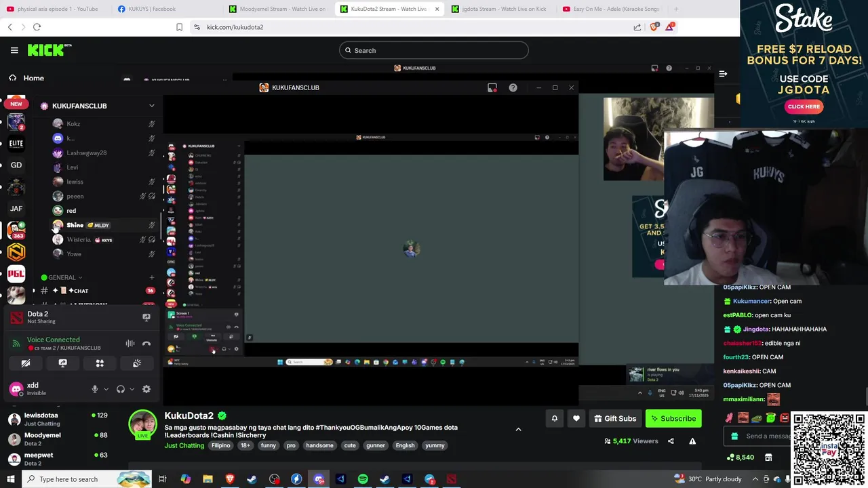Click the bookmark icon in address bar
This screenshot has height=488, width=868.
(x=179, y=27)
